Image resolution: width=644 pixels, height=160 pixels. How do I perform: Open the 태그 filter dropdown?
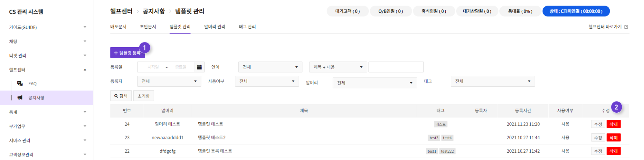click(493, 81)
